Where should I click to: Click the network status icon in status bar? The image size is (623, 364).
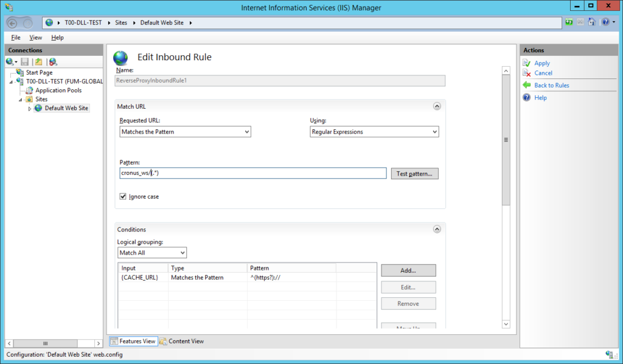610,354
